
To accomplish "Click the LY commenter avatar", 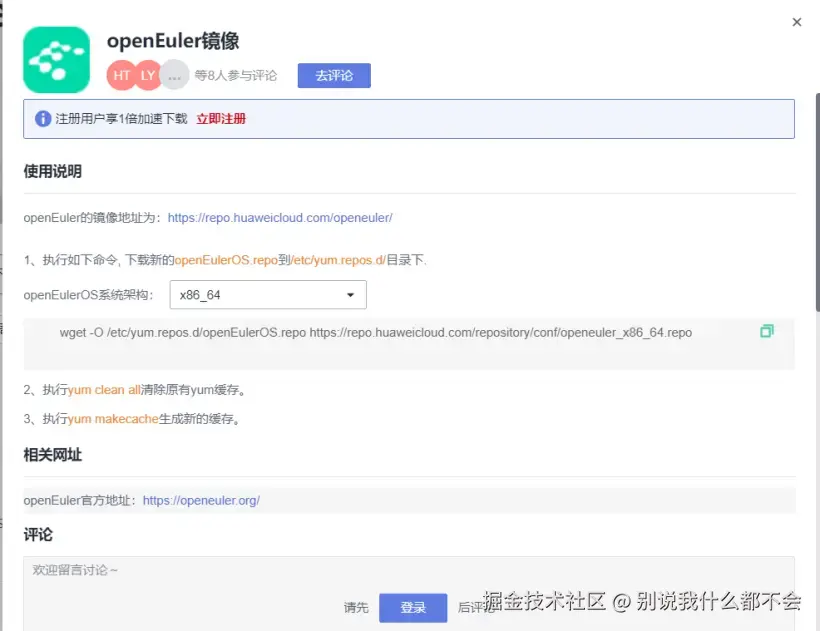I will tap(147, 75).
